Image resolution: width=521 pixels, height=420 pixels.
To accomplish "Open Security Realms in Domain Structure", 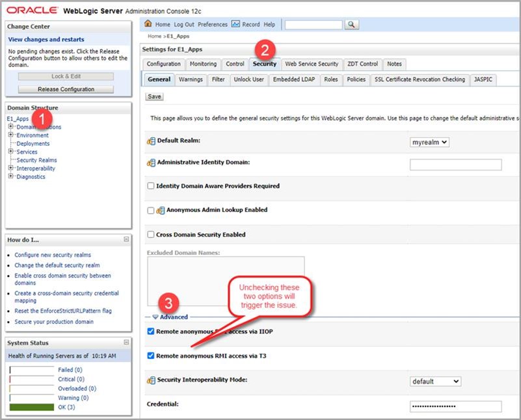I will click(x=36, y=160).
